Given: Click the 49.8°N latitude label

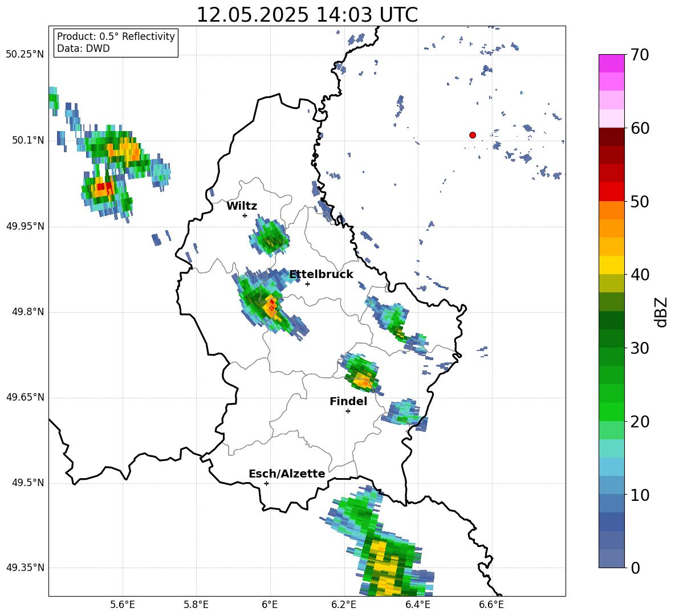Looking at the screenshot, I should point(27,312).
